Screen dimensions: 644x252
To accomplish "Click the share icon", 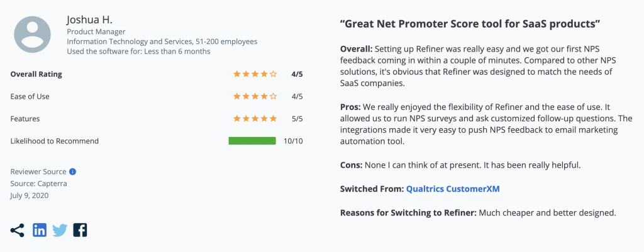I will point(17,230).
